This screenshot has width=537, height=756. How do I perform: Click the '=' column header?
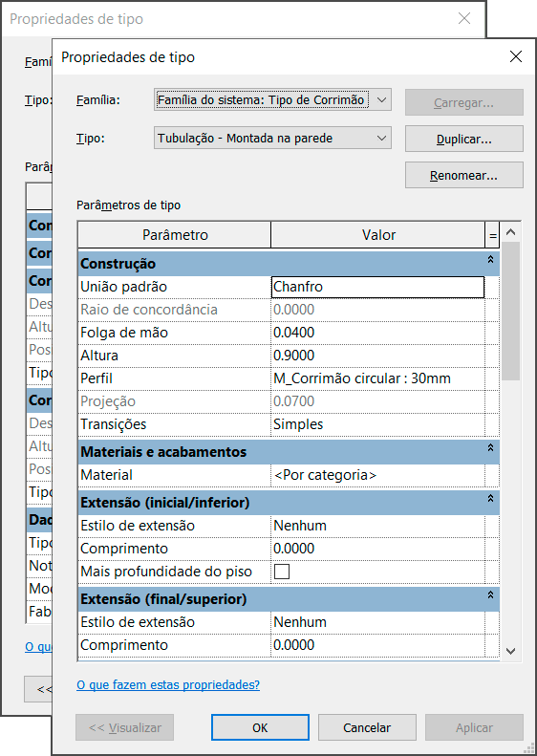[x=493, y=235]
